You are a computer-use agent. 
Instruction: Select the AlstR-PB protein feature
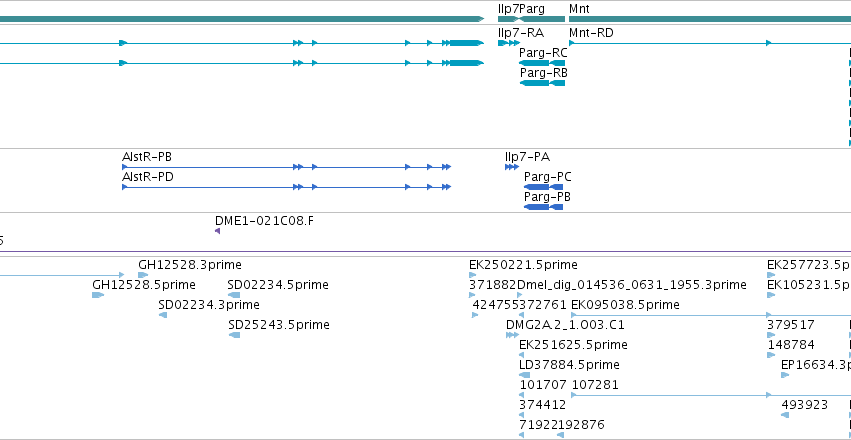[287, 167]
